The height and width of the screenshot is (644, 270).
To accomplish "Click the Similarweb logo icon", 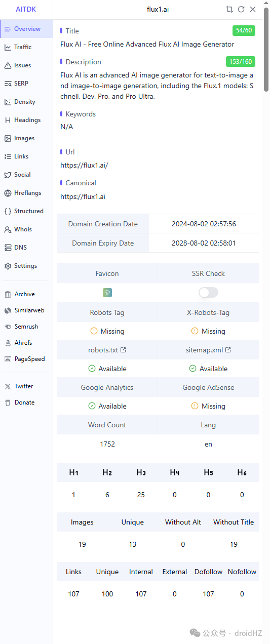I will coord(8,310).
